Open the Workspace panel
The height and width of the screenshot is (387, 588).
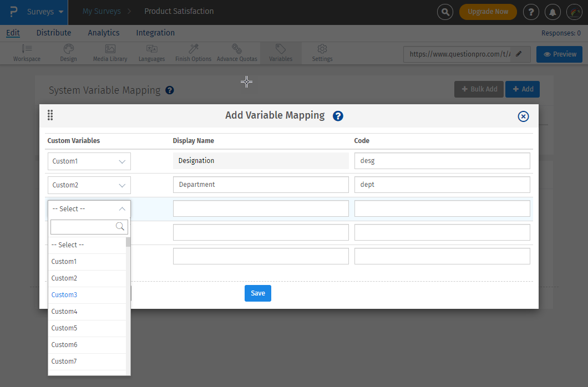(26, 53)
